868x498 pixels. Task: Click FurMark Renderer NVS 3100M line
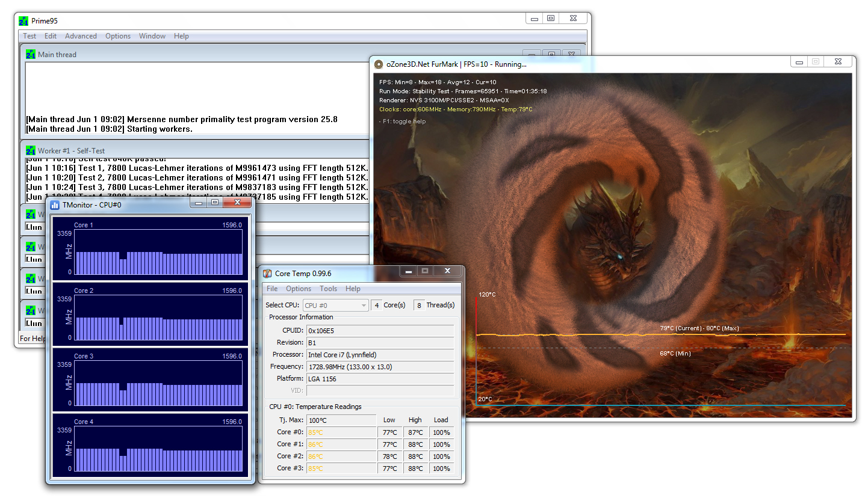point(444,100)
